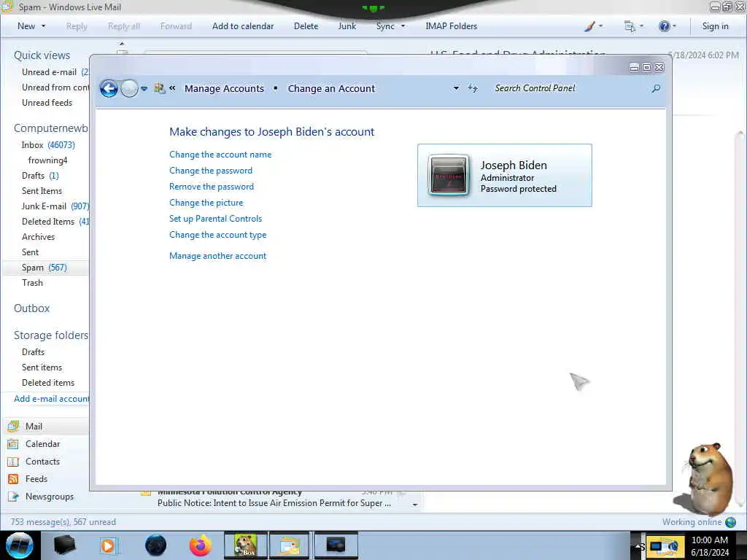Open the dark globe taskbar icon
This screenshot has height=560, width=747.
[155, 545]
